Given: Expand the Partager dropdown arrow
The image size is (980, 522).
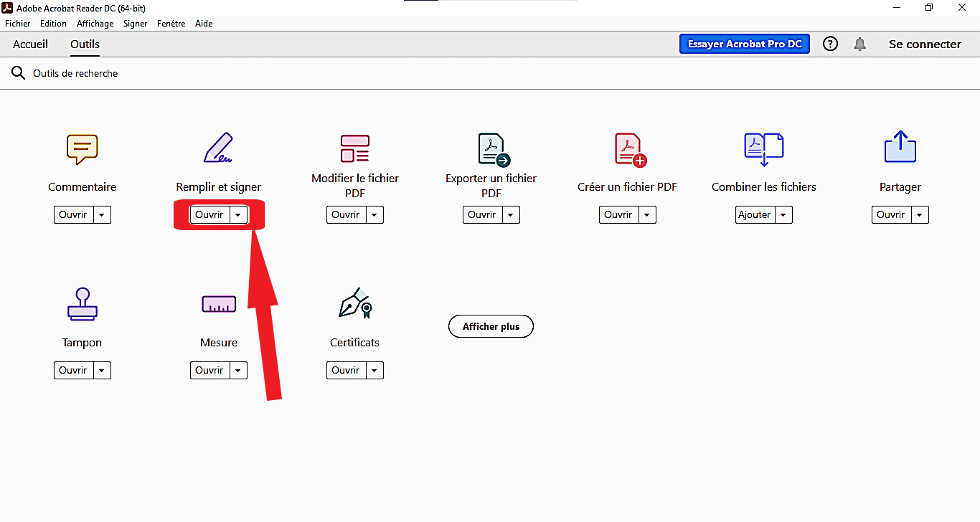Looking at the screenshot, I should (920, 214).
